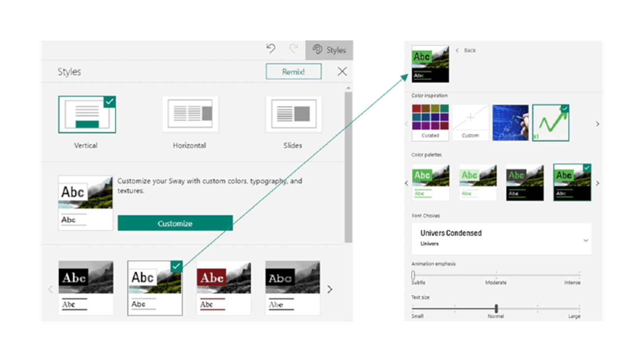Select the Vertical layout option
Screen dimensions: 644x362
click(x=87, y=115)
